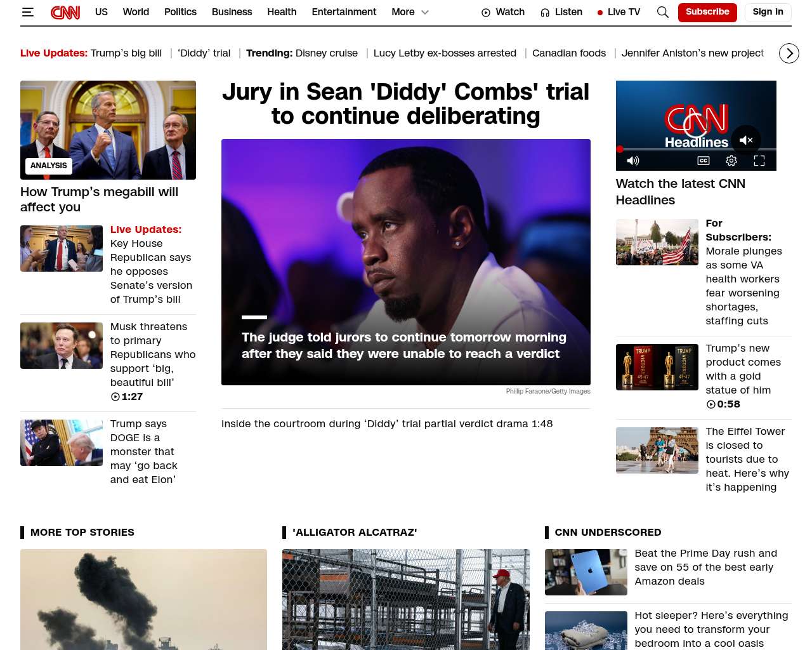Open the hamburger menu icon
Screen dimensions: 812x650
coord(27,12)
